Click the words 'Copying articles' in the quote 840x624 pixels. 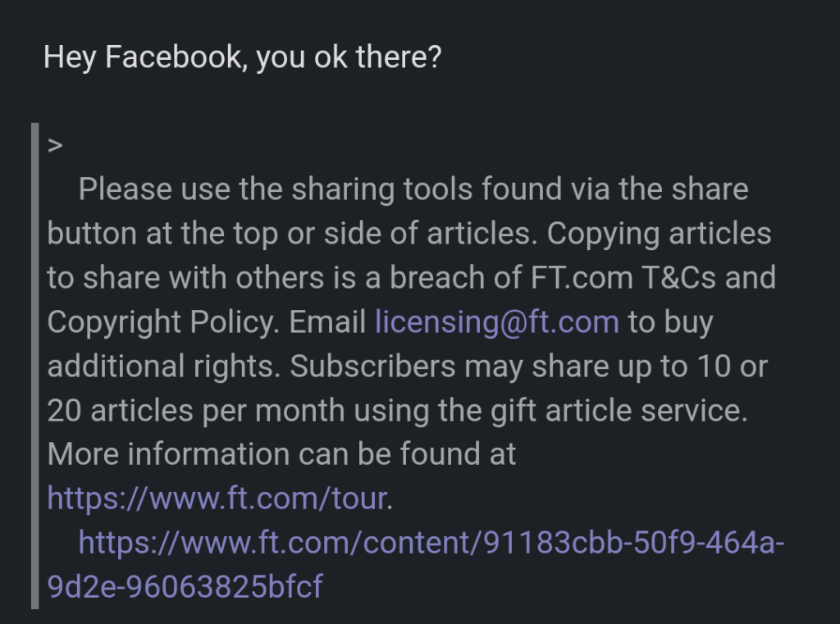point(659,235)
